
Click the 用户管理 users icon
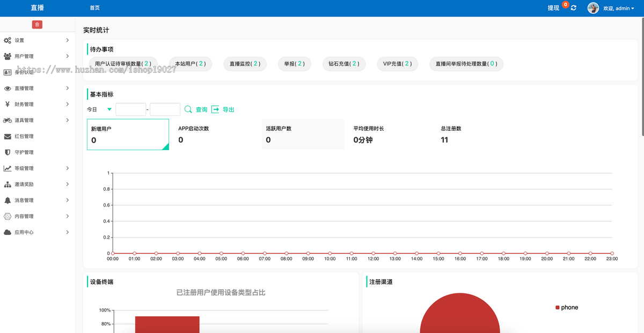pyautogui.click(x=8, y=56)
